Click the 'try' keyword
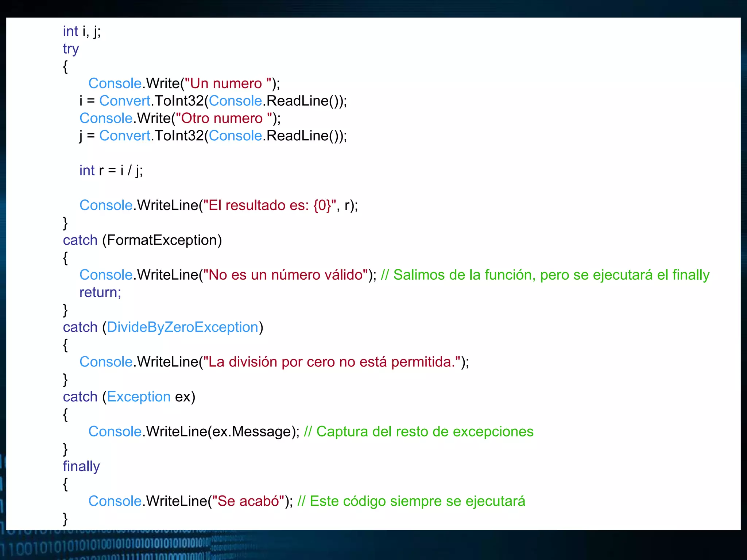Image resolution: width=747 pixels, height=560 pixels. point(71,49)
